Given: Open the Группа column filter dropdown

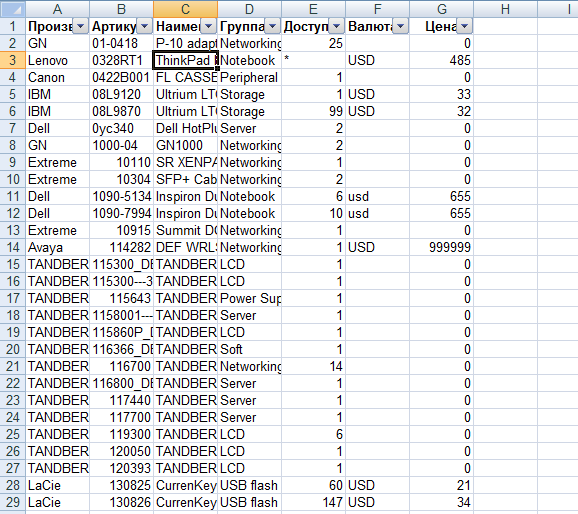Looking at the screenshot, I should point(272,26).
